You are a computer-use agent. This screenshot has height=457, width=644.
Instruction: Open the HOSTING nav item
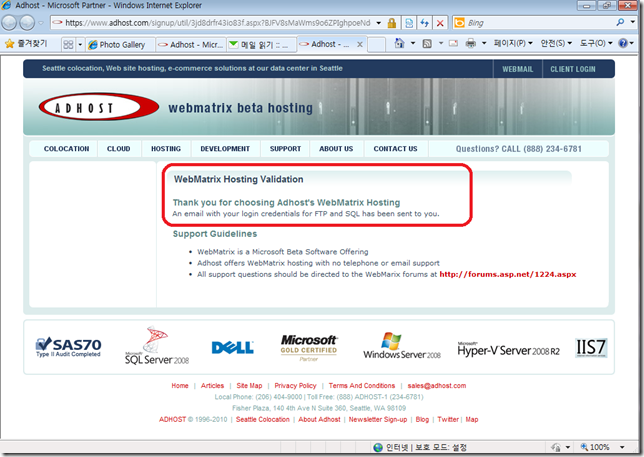166,149
